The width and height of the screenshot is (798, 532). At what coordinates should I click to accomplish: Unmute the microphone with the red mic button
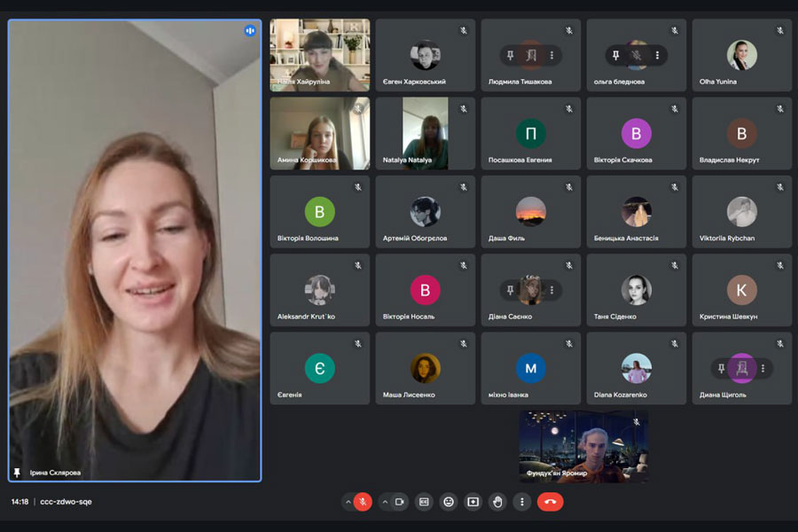(x=363, y=502)
